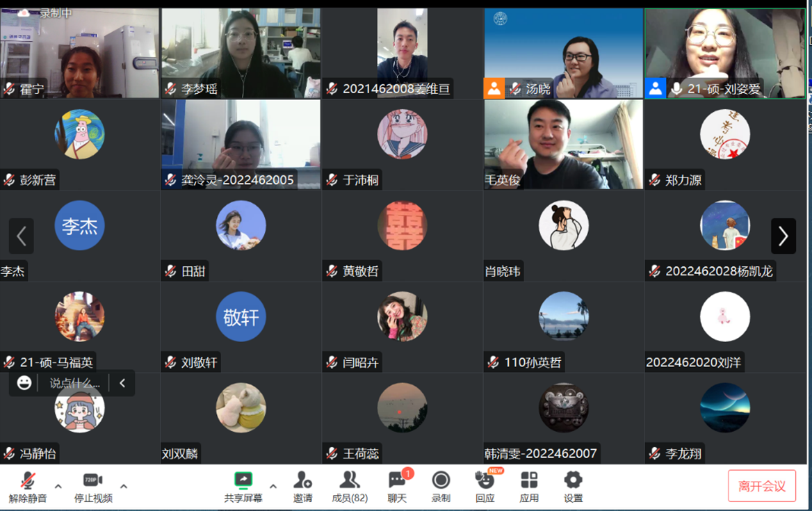Click the 解除静音 microphone button
The width and height of the screenshot is (812, 511).
coord(28,486)
